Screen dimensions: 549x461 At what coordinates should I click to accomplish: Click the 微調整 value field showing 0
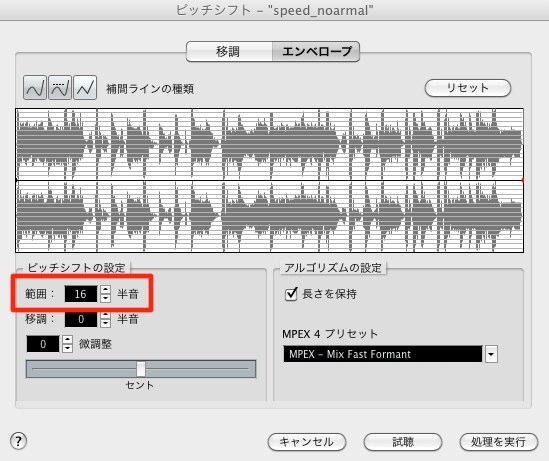click(43, 344)
